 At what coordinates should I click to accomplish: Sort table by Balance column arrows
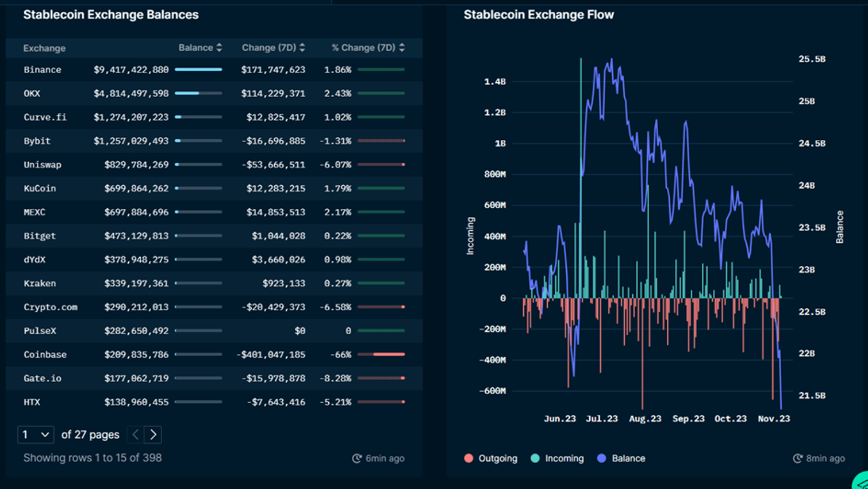tap(219, 48)
